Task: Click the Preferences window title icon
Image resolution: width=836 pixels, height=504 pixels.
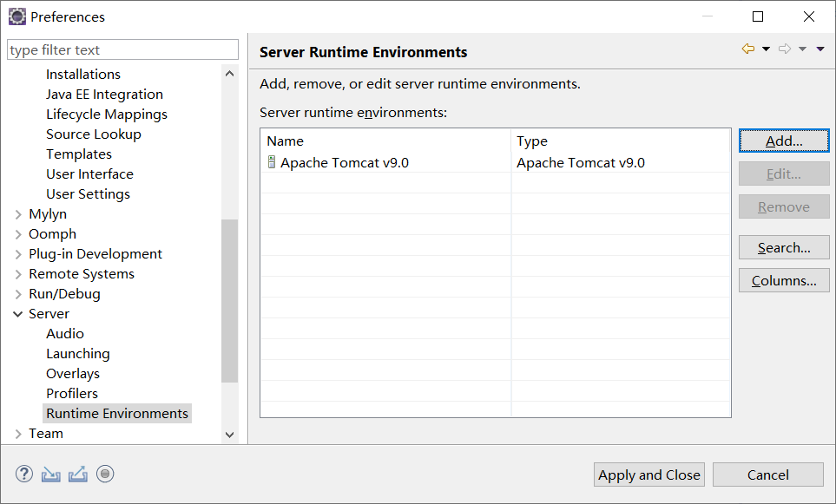Action: click(16, 16)
